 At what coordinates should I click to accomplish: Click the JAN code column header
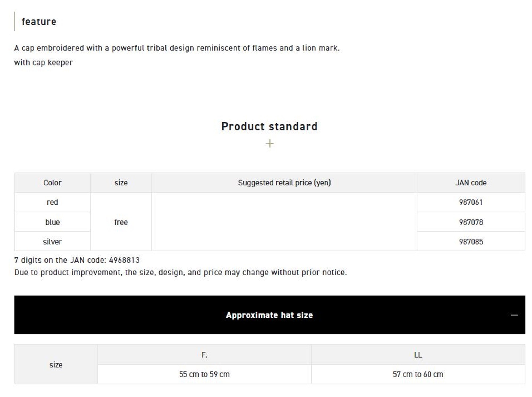471,183
